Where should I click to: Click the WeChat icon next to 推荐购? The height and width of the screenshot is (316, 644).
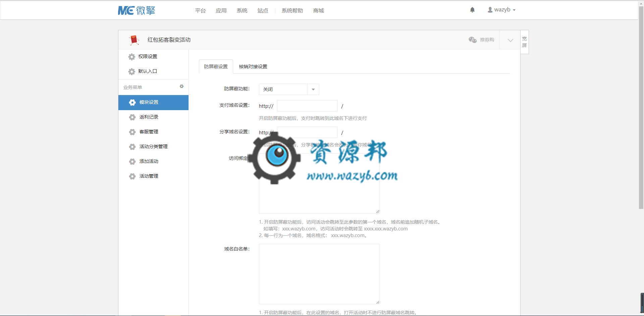[473, 40]
